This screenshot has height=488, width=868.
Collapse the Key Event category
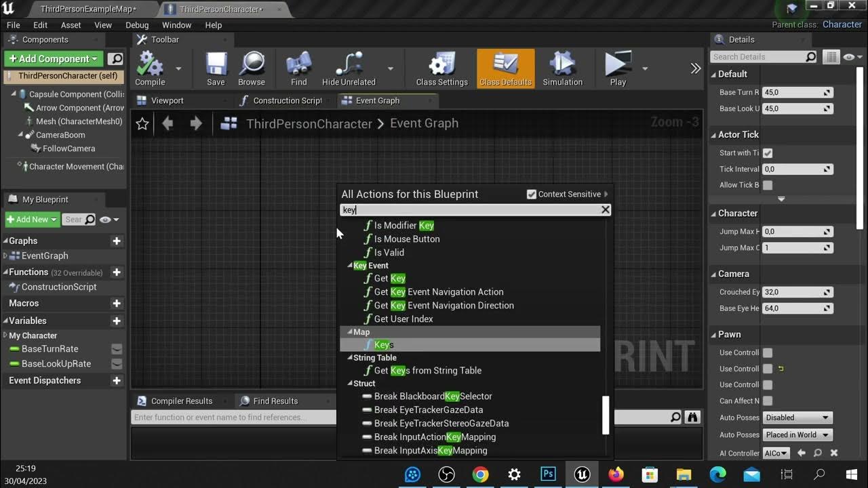point(350,266)
